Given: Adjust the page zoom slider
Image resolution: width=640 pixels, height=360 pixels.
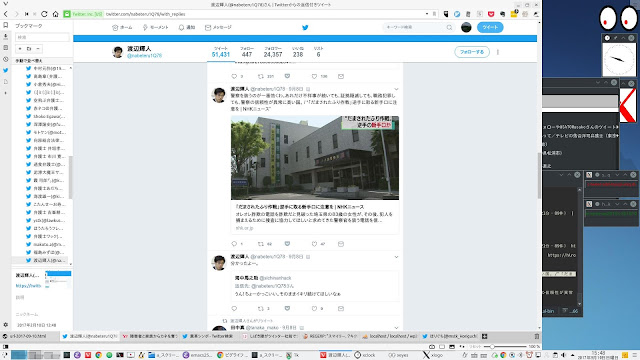Looking at the screenshot, I should coord(505,347).
